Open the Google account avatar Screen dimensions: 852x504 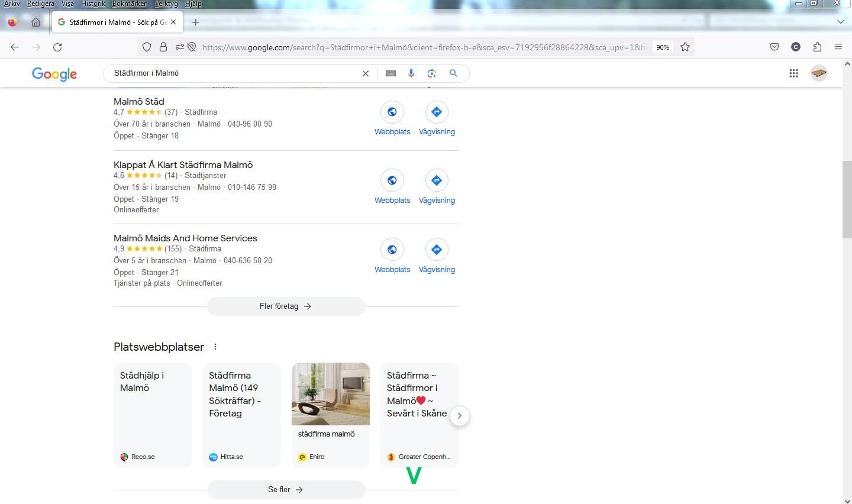pyautogui.click(x=819, y=73)
